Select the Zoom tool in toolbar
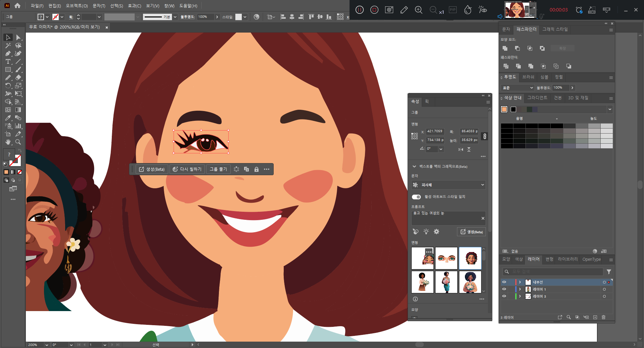Viewport: 644px width, 348px height. pyautogui.click(x=18, y=142)
